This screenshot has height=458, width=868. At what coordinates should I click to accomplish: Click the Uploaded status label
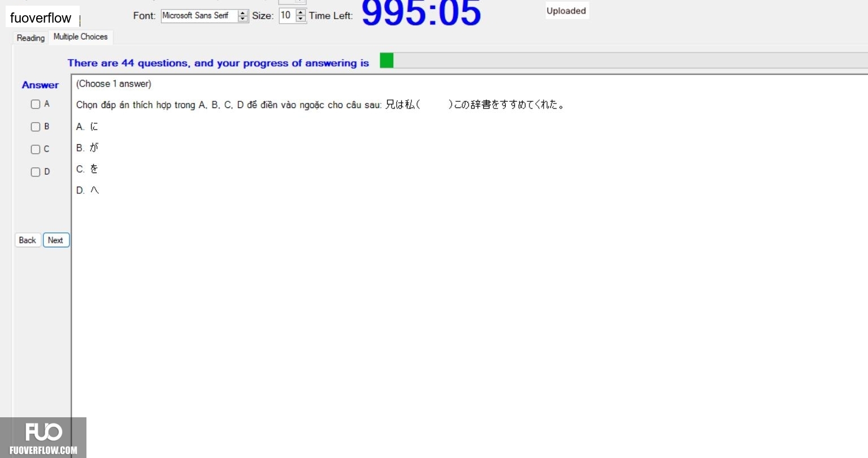(566, 11)
